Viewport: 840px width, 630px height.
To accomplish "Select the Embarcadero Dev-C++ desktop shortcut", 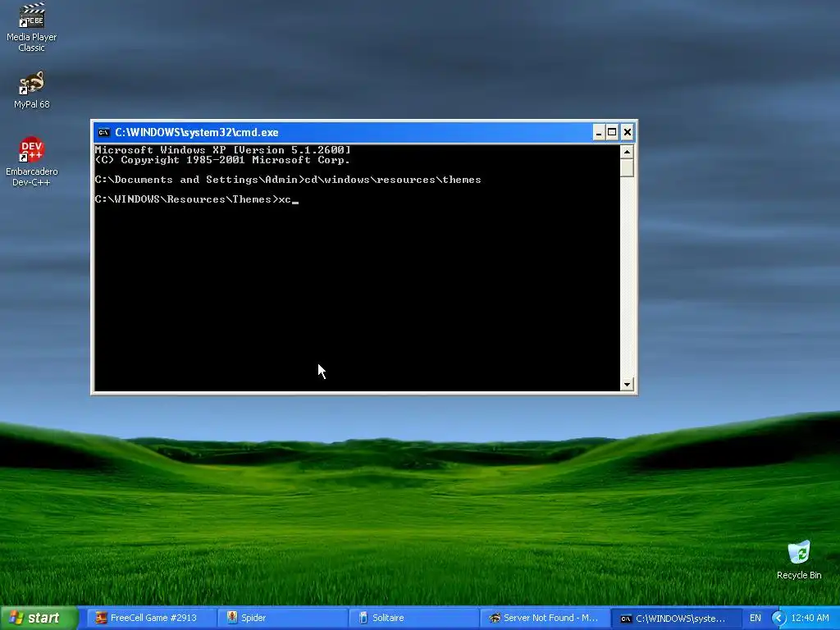I will (x=32, y=162).
